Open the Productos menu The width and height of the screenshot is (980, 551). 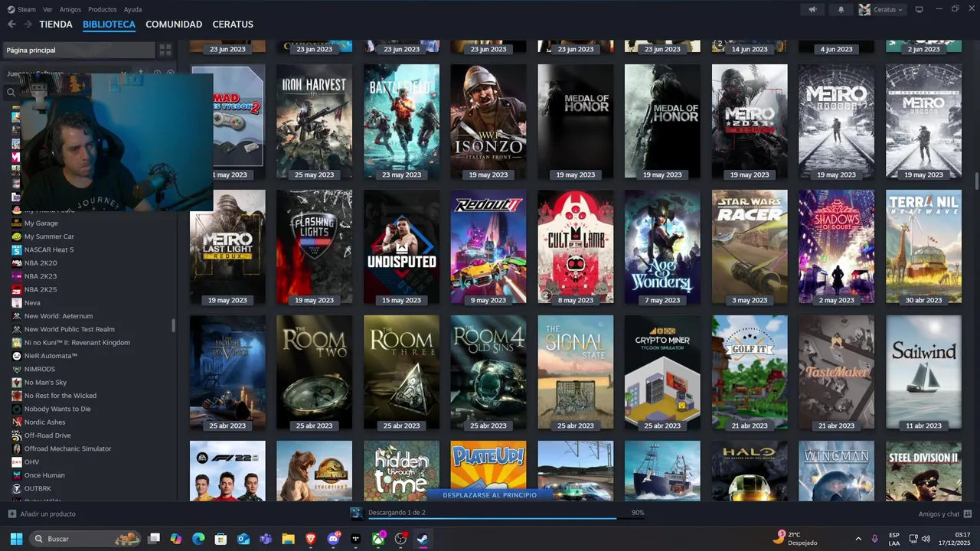coord(103,9)
